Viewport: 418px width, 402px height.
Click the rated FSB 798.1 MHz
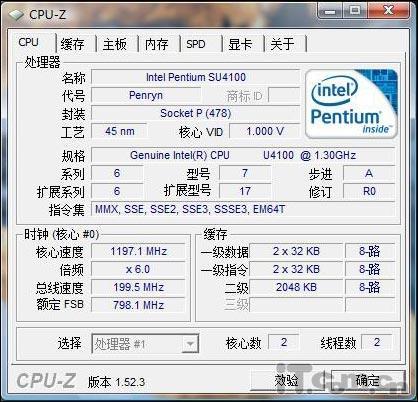(x=138, y=305)
